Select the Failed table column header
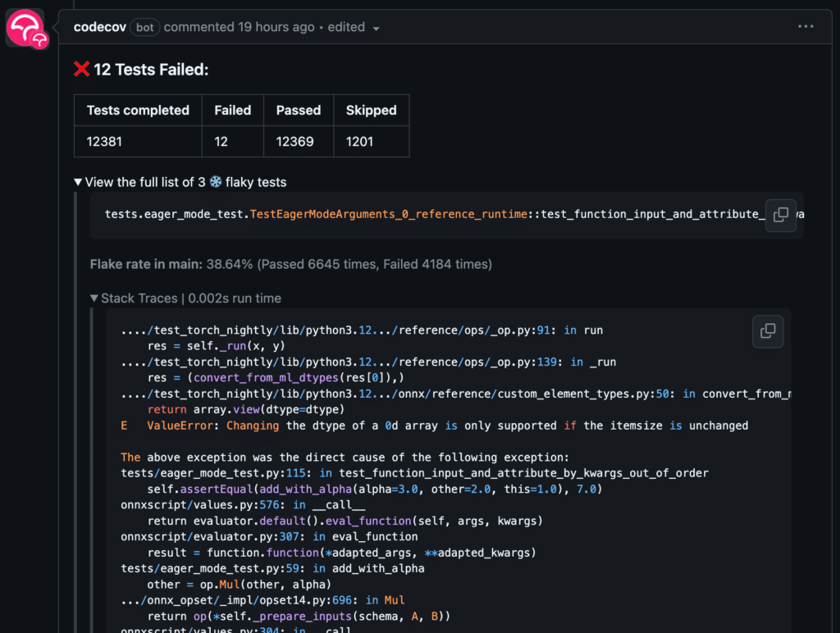The width and height of the screenshot is (840, 633). [x=232, y=110]
